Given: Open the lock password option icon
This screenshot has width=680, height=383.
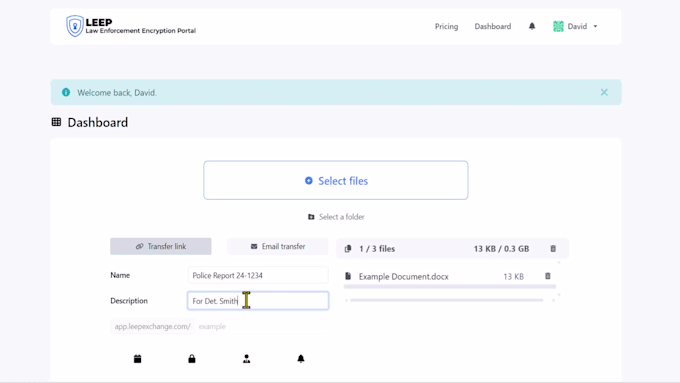Looking at the screenshot, I should (x=192, y=359).
